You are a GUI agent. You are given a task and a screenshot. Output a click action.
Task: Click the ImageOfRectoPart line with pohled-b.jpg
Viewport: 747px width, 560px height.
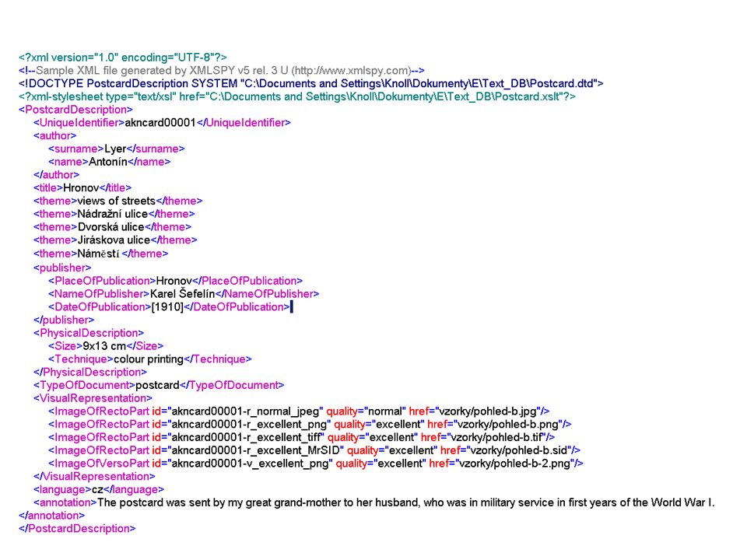299,411
